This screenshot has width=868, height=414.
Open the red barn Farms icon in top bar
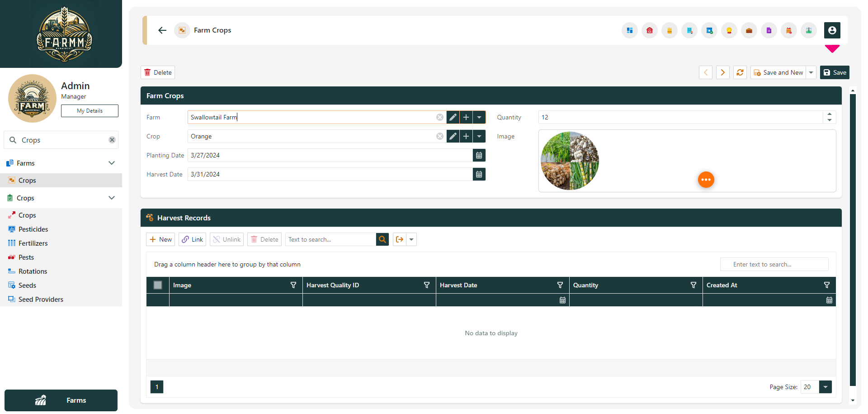coord(650,30)
